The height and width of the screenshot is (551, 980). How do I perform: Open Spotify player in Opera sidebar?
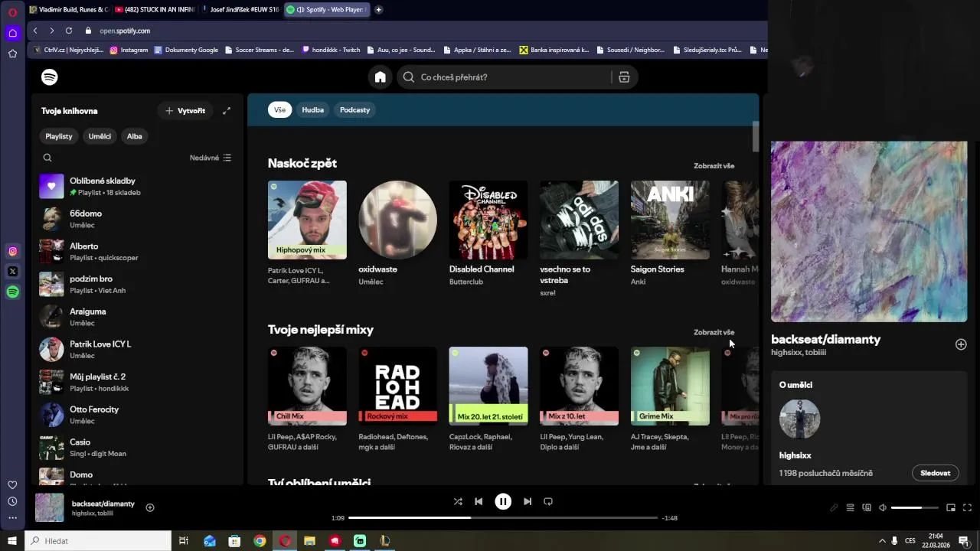point(12,292)
